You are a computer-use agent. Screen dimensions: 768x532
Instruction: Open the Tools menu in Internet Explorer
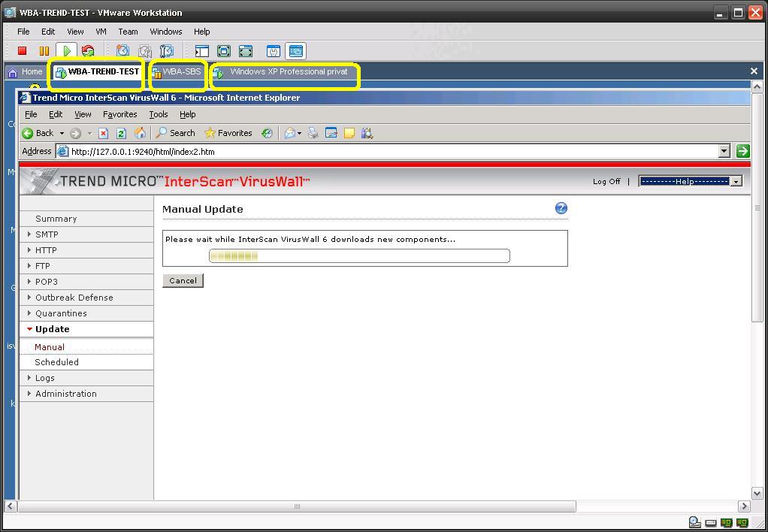(159, 114)
